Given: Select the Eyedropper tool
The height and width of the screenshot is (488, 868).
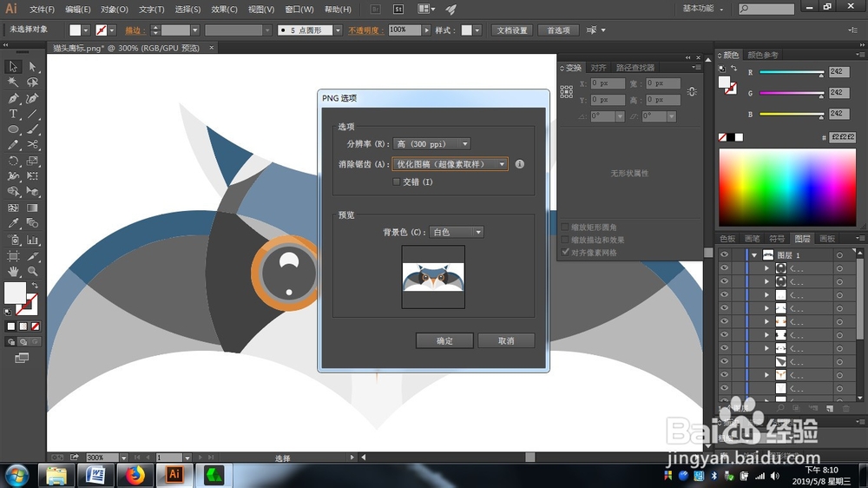Looking at the screenshot, I should (13, 223).
